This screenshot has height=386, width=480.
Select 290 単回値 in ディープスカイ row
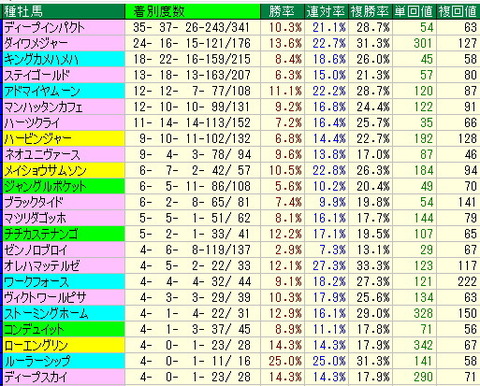[423, 377]
